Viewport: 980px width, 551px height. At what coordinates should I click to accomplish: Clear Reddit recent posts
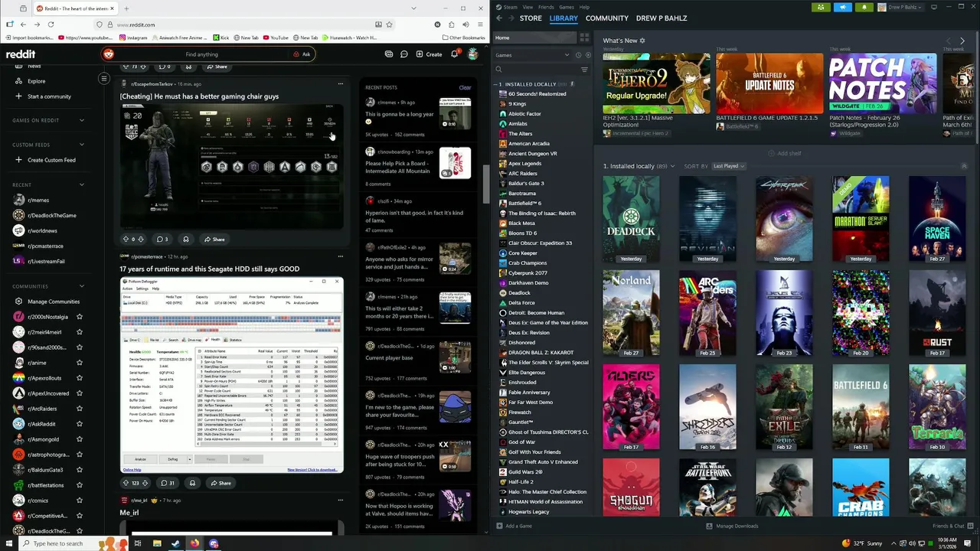coord(465,87)
